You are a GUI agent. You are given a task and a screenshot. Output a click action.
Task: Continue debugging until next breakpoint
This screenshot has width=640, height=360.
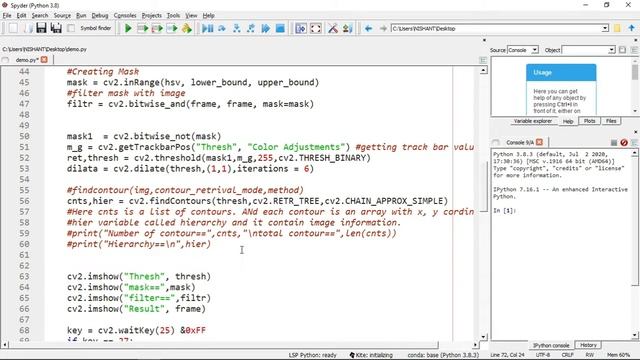click(x=266, y=28)
